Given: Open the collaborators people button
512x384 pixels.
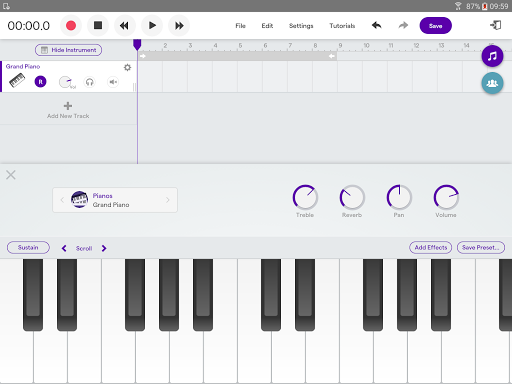Looking at the screenshot, I should [492, 83].
